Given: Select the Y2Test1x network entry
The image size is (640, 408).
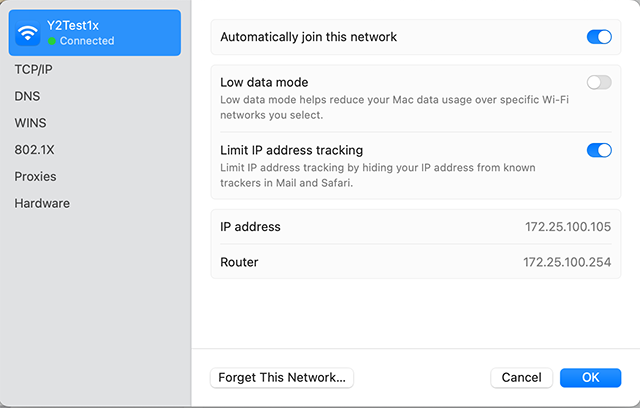Looking at the screenshot, I should pos(95,33).
